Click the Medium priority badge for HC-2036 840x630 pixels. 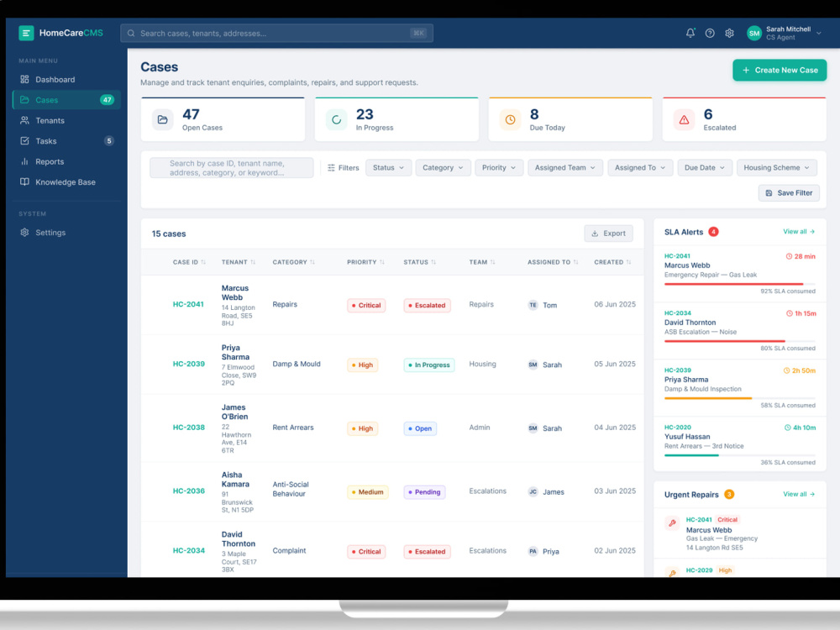[x=368, y=491]
